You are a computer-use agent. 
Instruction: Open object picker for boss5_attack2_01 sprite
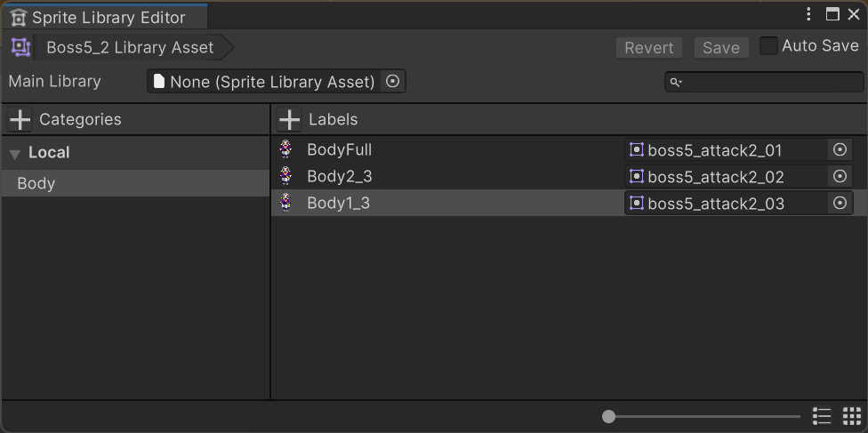coord(840,150)
